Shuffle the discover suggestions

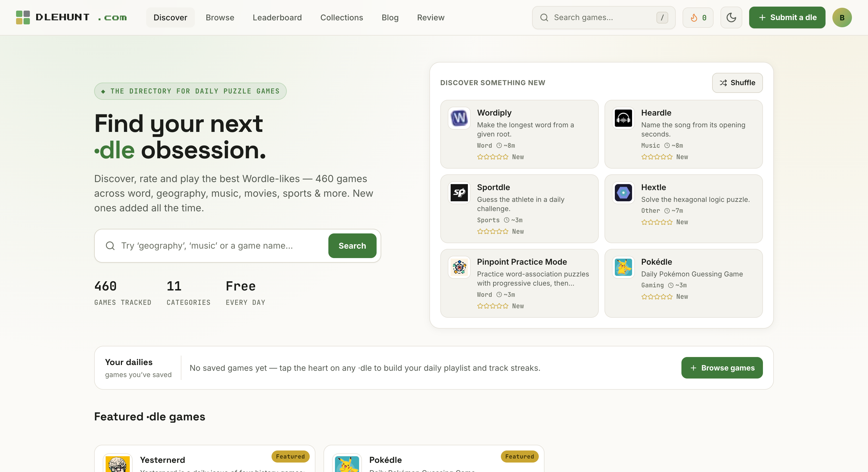[x=737, y=83]
